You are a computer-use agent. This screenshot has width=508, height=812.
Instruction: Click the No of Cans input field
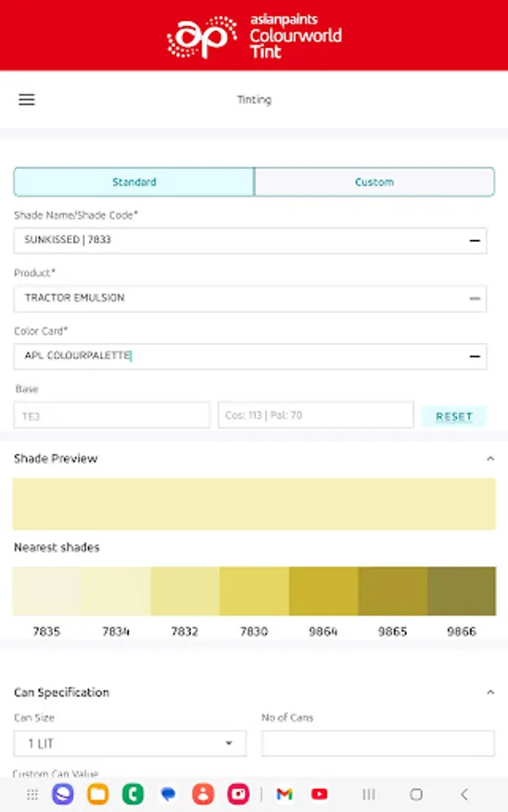(378, 743)
